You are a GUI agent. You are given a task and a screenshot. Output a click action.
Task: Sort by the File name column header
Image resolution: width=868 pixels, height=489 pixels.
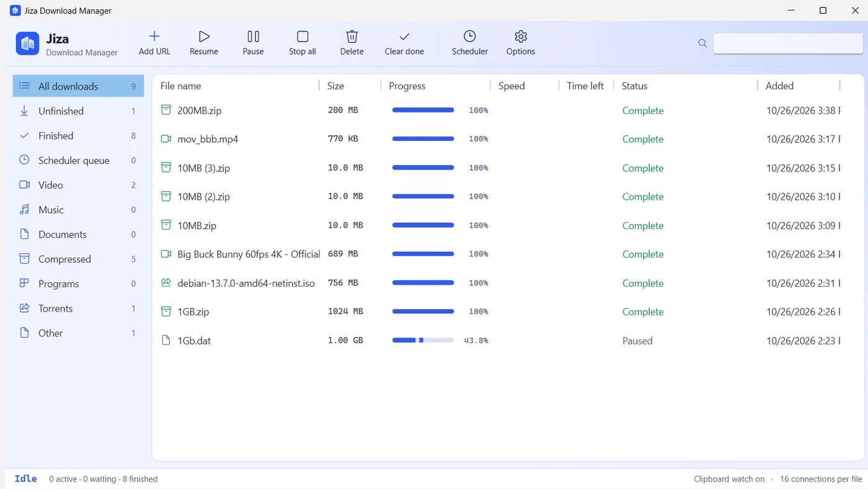pos(180,86)
